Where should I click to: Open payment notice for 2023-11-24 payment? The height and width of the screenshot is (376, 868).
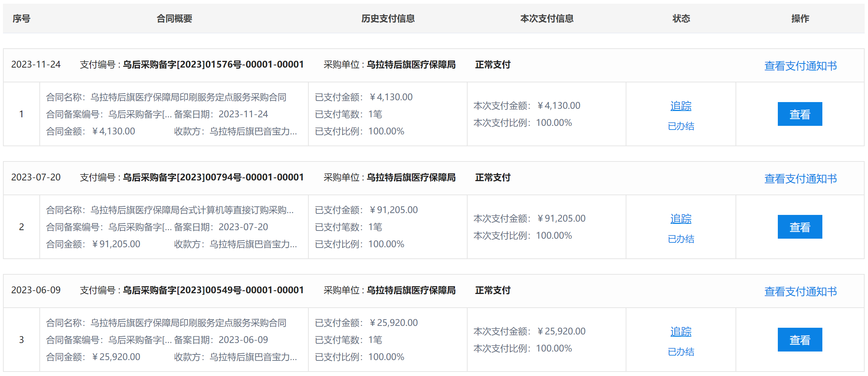coord(800,66)
